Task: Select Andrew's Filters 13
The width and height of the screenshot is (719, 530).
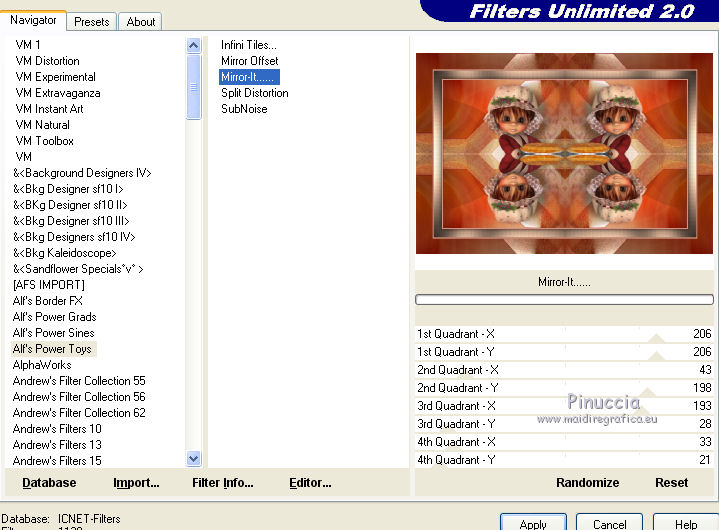Action: pos(57,445)
